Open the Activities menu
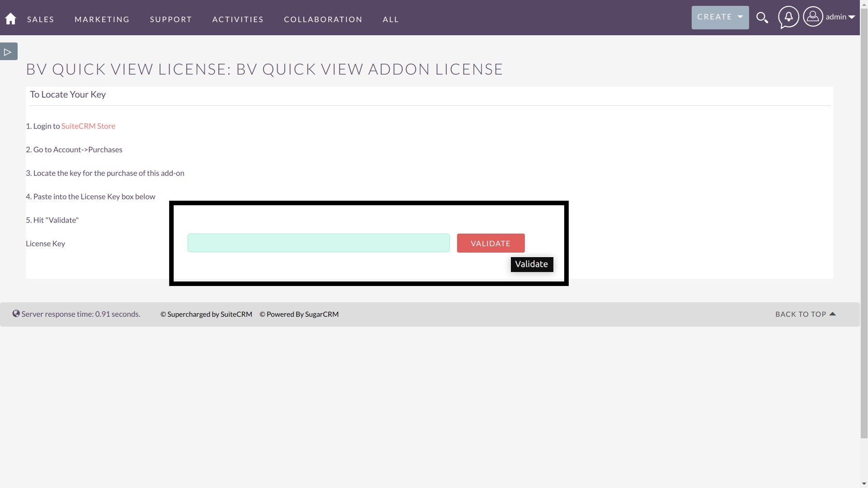This screenshot has width=868, height=488. pyautogui.click(x=238, y=19)
